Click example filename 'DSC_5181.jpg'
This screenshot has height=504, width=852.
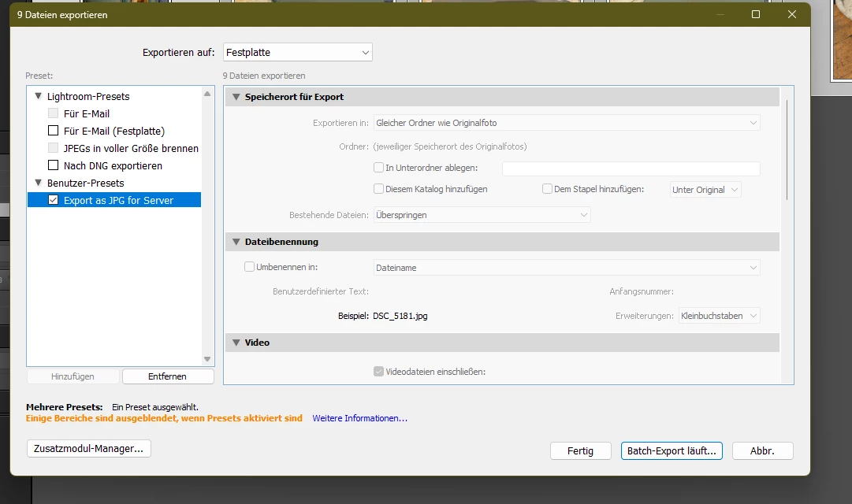coord(400,316)
